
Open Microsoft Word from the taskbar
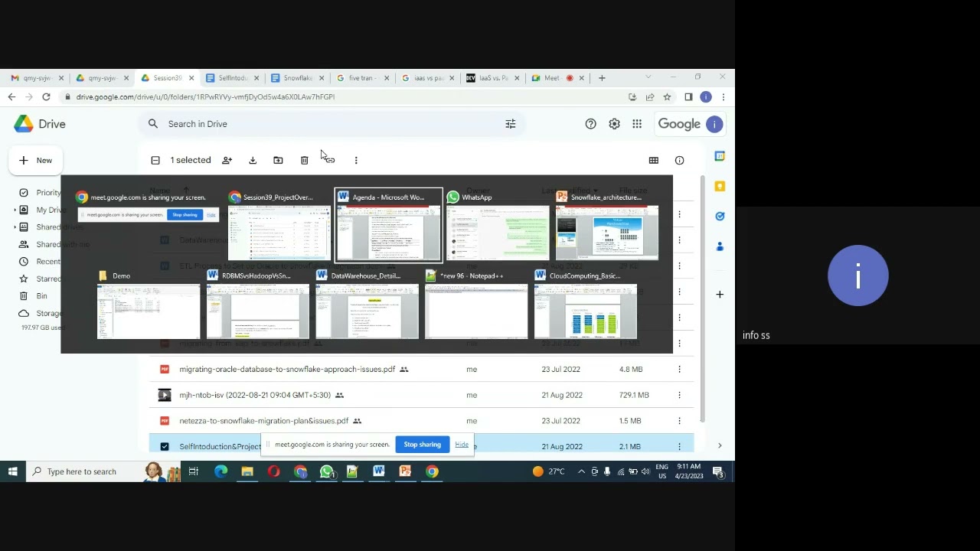click(379, 471)
